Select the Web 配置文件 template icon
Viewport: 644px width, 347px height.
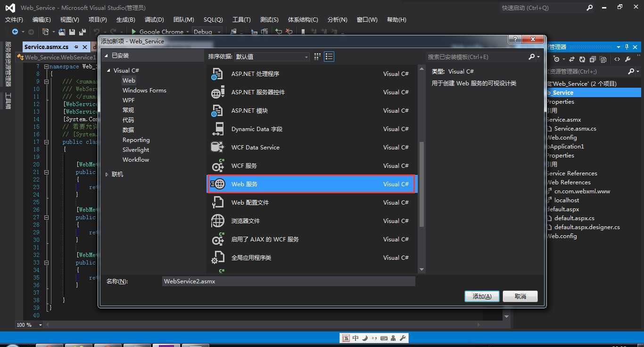[x=217, y=203]
